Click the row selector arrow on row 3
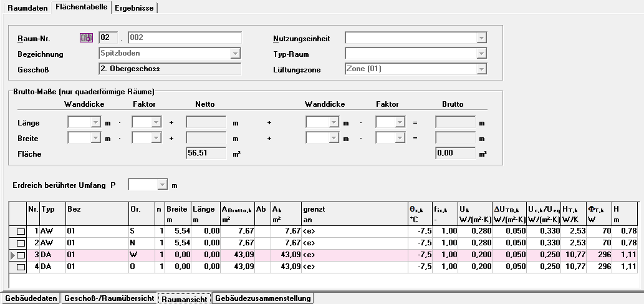Screen dimensions: 644x304 (12, 255)
